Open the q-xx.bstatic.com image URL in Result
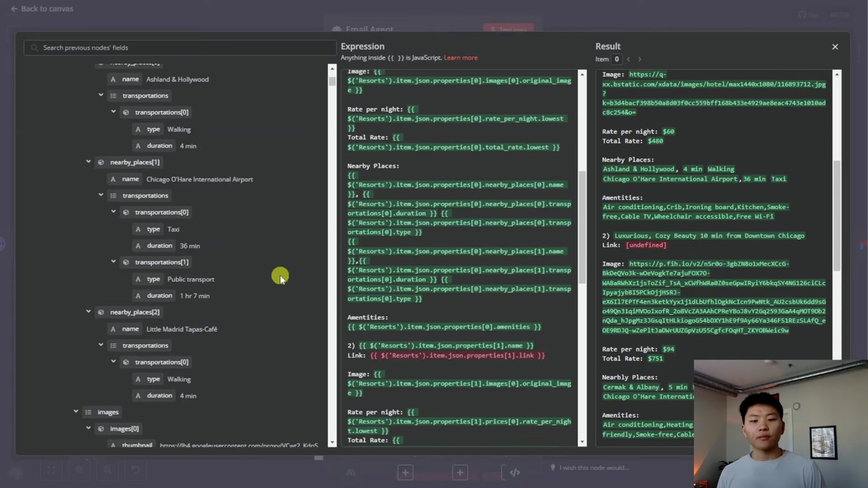Image resolution: width=868 pixels, height=488 pixels. tap(714, 94)
